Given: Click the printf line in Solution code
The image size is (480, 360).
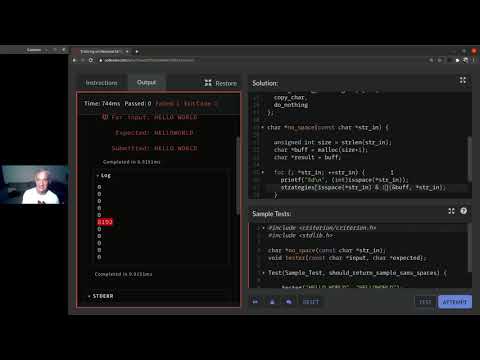Looking at the screenshot, I should 344,180.
